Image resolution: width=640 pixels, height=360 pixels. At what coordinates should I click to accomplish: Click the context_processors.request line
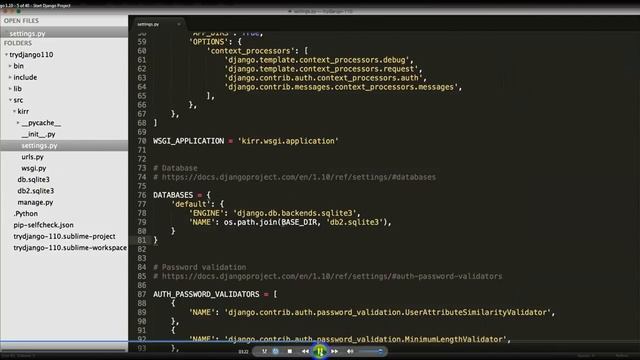coord(323,69)
